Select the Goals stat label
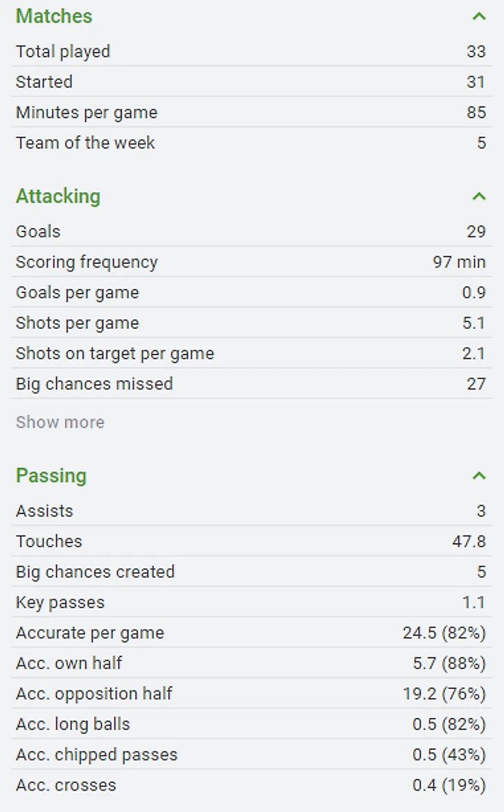This screenshot has height=812, width=504. (38, 232)
